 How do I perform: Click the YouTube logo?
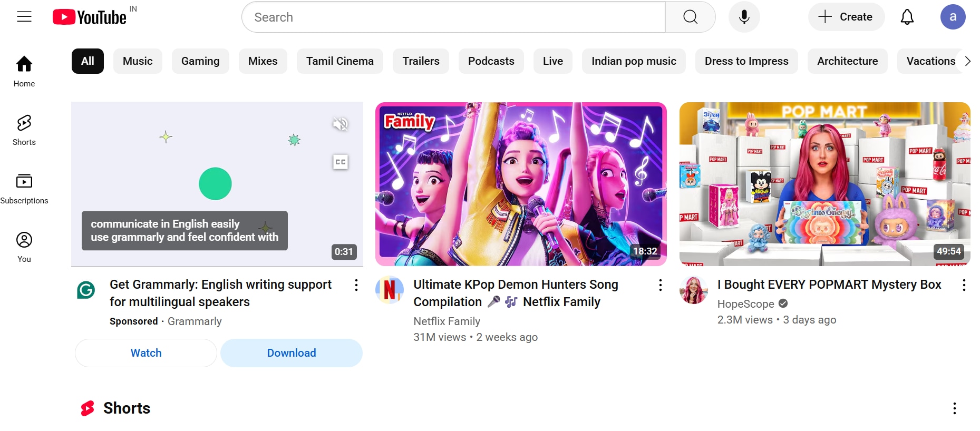pyautogui.click(x=90, y=17)
